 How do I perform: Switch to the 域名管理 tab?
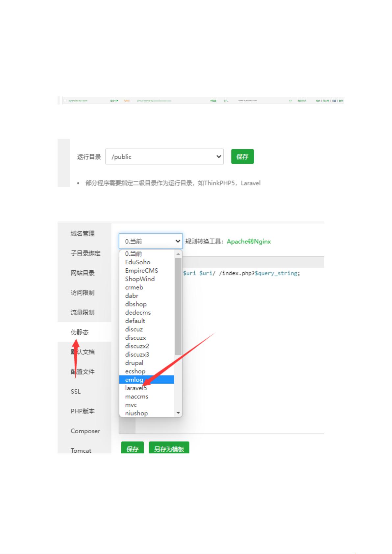[83, 233]
